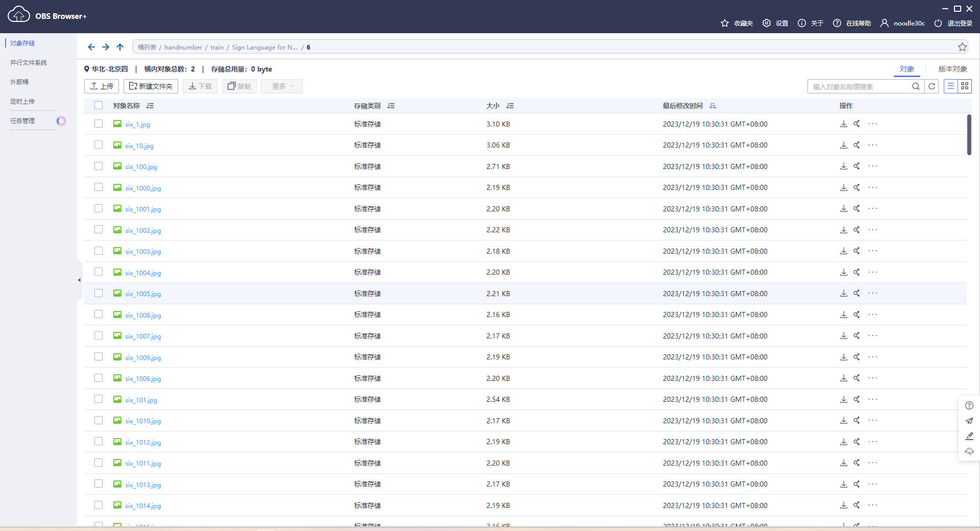Switch to list view
This screenshot has height=531, width=980.
[x=951, y=86]
